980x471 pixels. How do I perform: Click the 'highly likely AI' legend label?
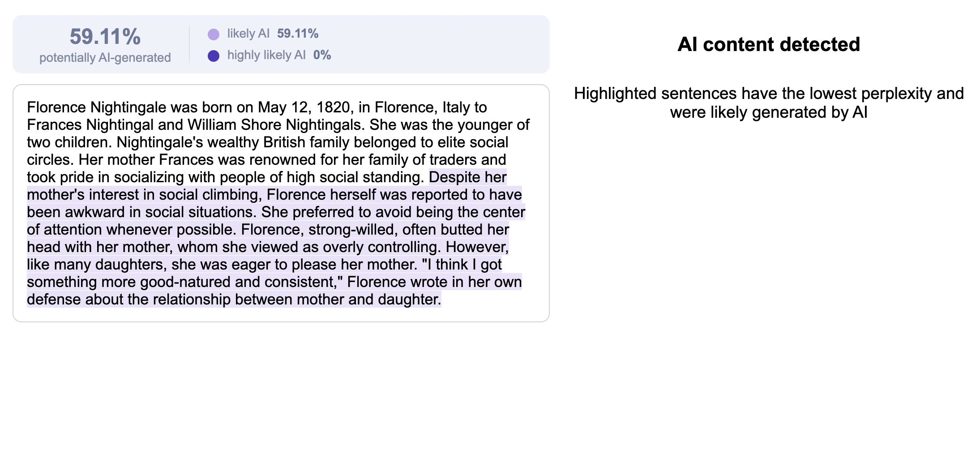pos(266,55)
